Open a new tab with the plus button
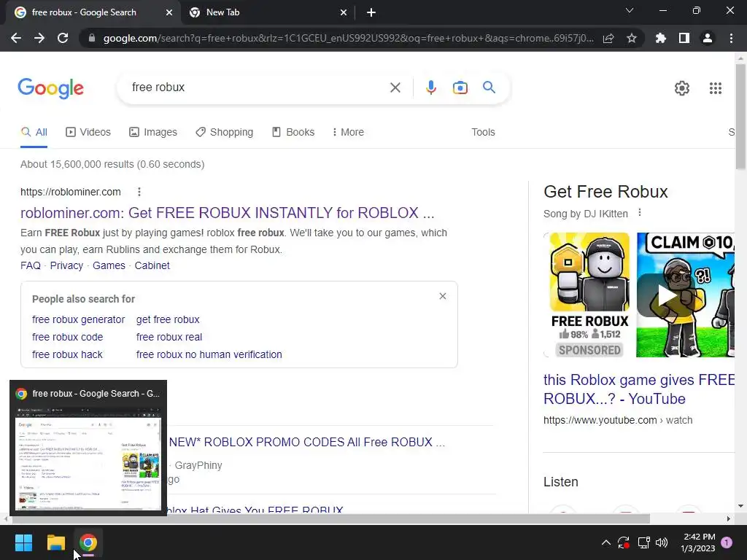The width and height of the screenshot is (747, 560). (371, 12)
